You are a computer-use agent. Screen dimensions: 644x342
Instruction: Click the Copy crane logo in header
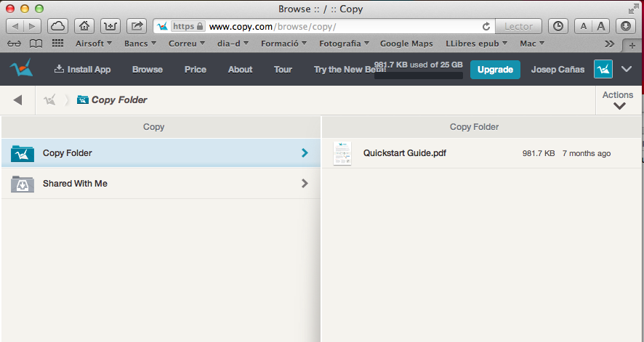[22, 70]
